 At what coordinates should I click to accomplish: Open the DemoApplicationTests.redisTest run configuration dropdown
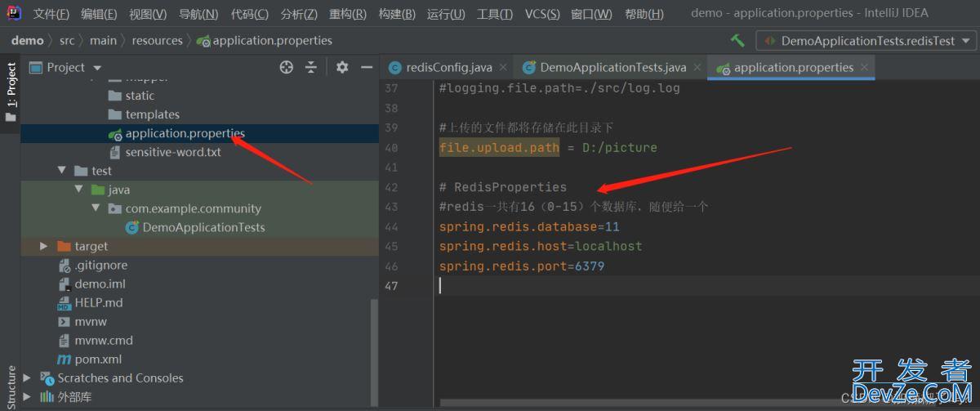tap(866, 41)
